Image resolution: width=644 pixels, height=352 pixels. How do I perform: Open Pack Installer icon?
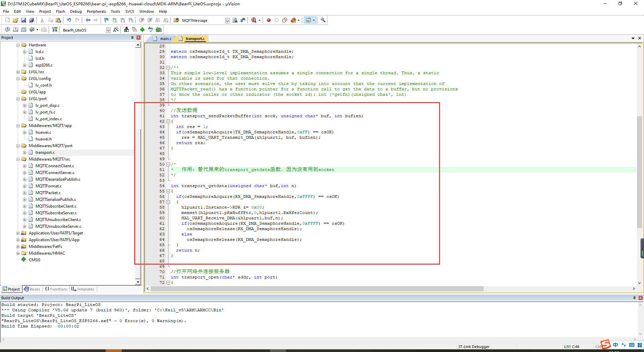click(x=159, y=30)
